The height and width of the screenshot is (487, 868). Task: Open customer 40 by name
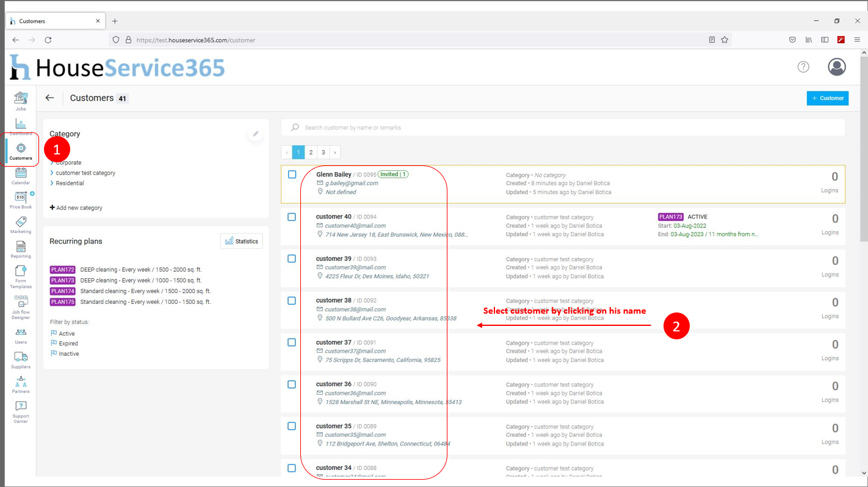[x=334, y=217]
